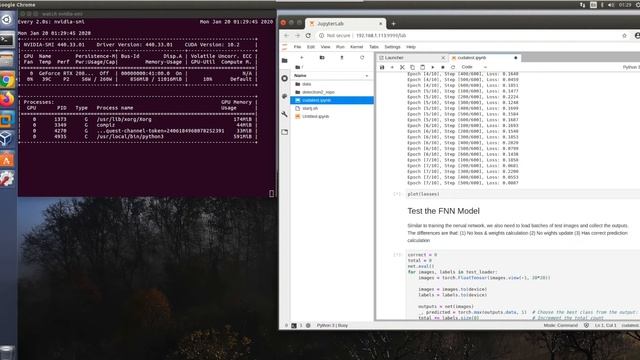Open the Kernel menu in JupyterLab
The image size is (640, 360).
point(356,47)
